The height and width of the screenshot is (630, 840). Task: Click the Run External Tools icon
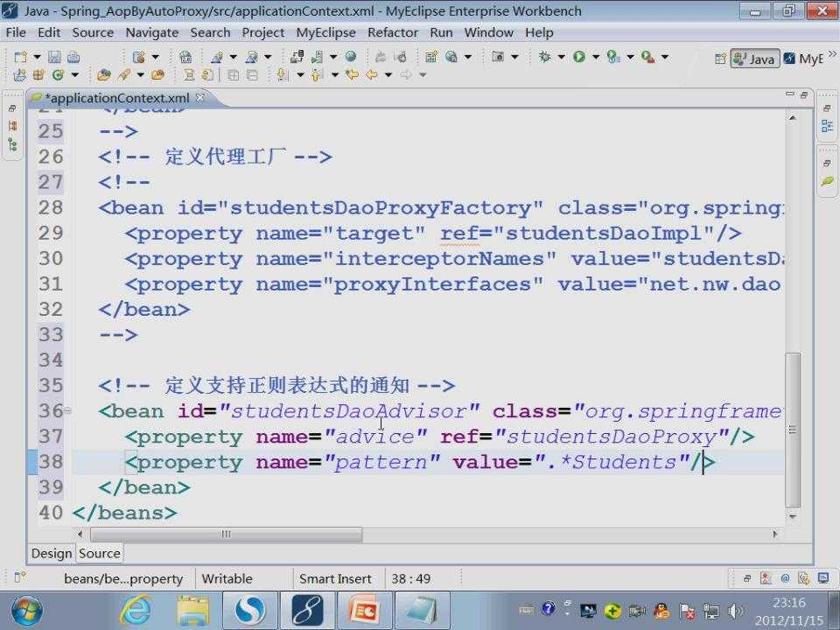pyautogui.click(x=647, y=56)
